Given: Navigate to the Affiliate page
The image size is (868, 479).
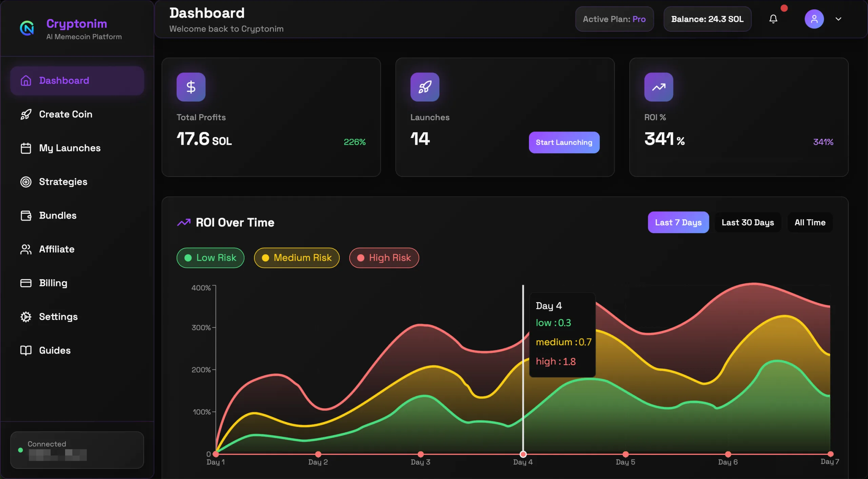Looking at the screenshot, I should [x=77, y=250].
